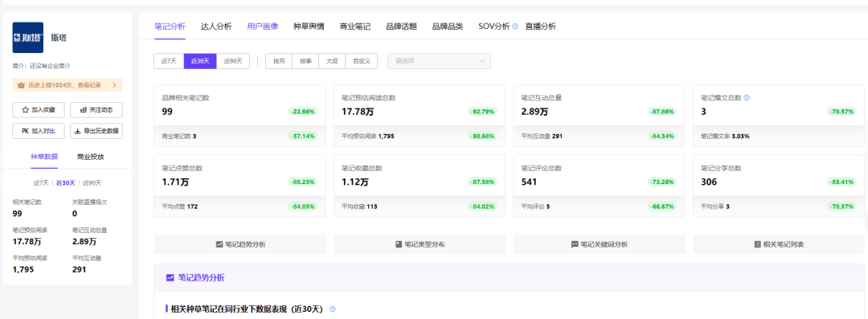Click the help icon beside 近30天 heading

coord(333,309)
